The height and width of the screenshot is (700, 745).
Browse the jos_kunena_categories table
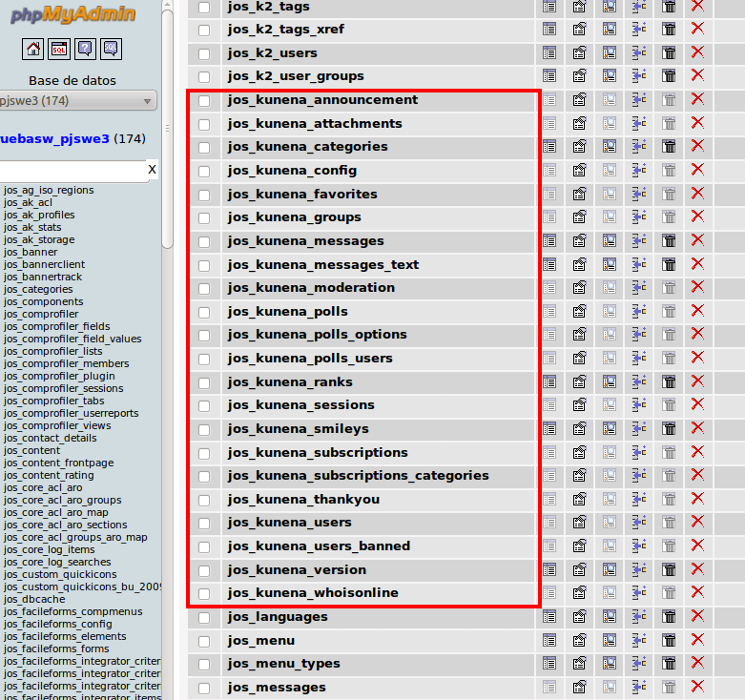(549, 146)
